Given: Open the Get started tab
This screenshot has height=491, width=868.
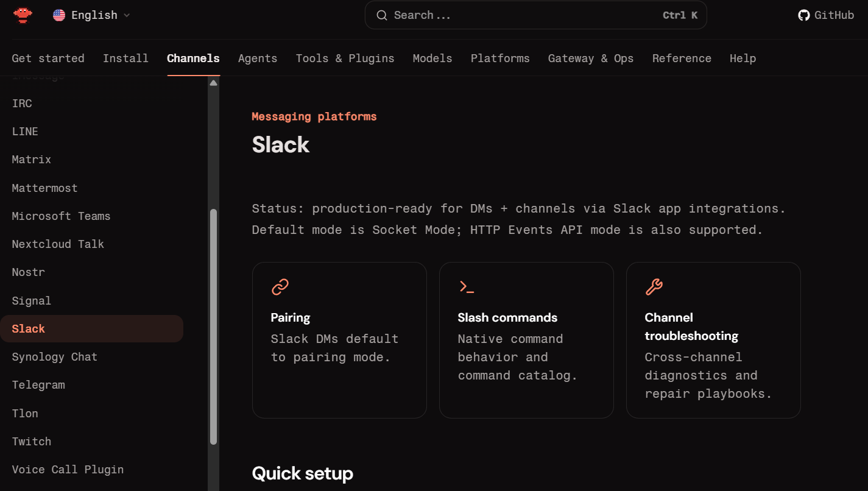Looking at the screenshot, I should (x=48, y=58).
